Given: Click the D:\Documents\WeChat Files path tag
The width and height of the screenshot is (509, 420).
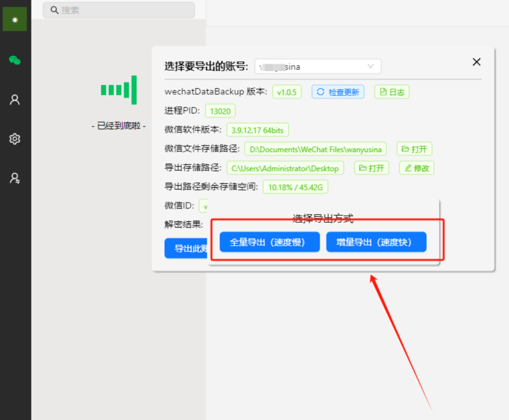Looking at the screenshot, I should 315,149.
